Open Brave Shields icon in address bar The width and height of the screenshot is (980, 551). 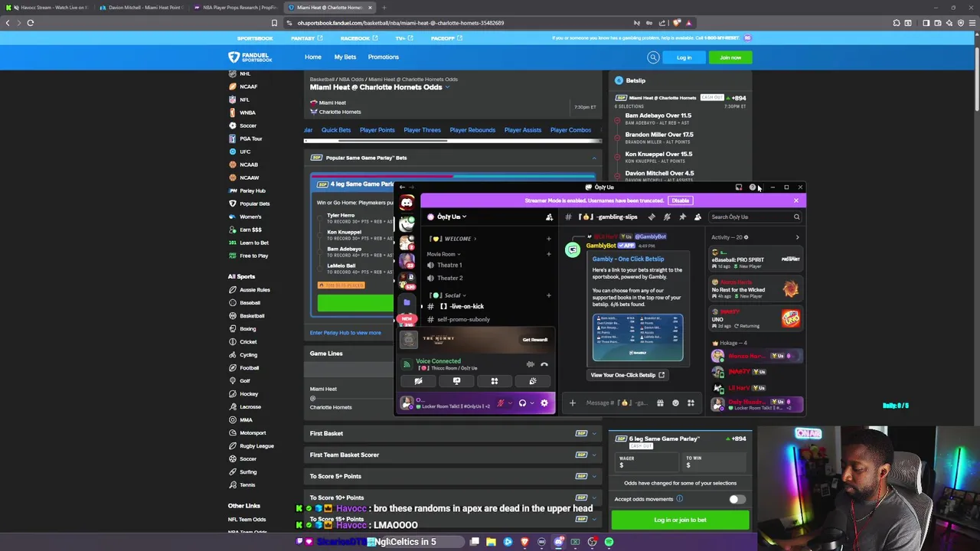(677, 23)
